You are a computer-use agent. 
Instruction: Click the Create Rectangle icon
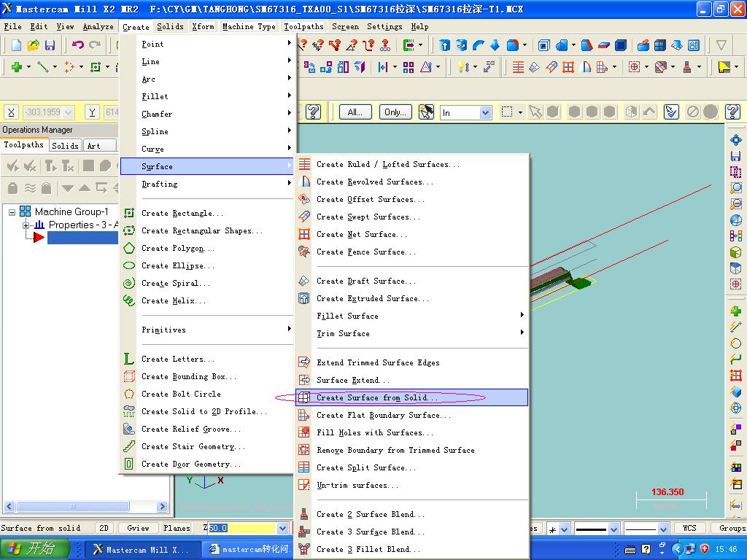pyautogui.click(x=129, y=213)
